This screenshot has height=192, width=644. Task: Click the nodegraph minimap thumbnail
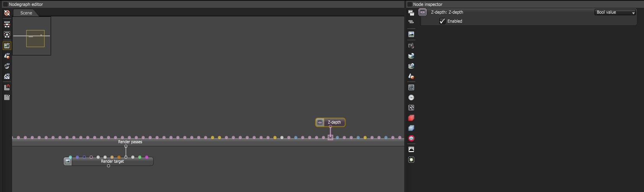coord(32,36)
